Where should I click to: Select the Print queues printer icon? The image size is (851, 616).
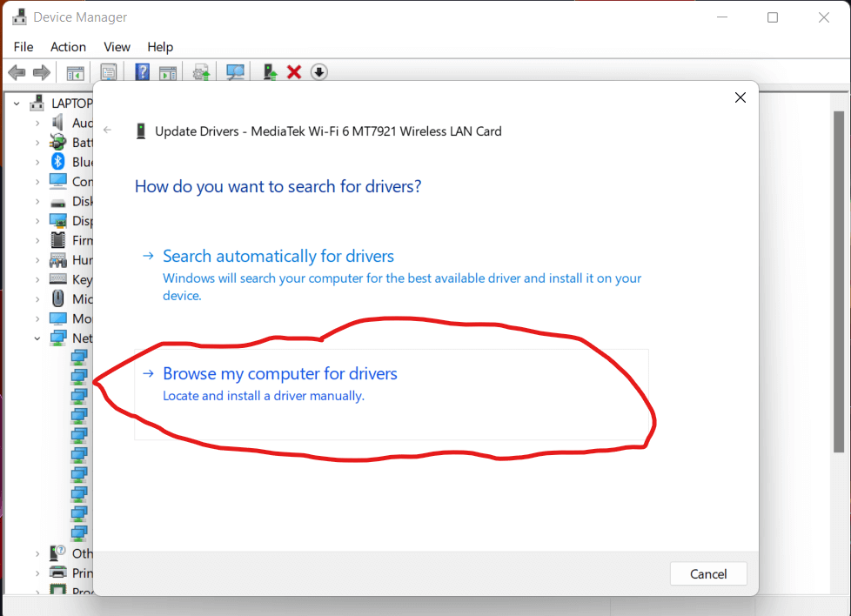pyautogui.click(x=58, y=572)
